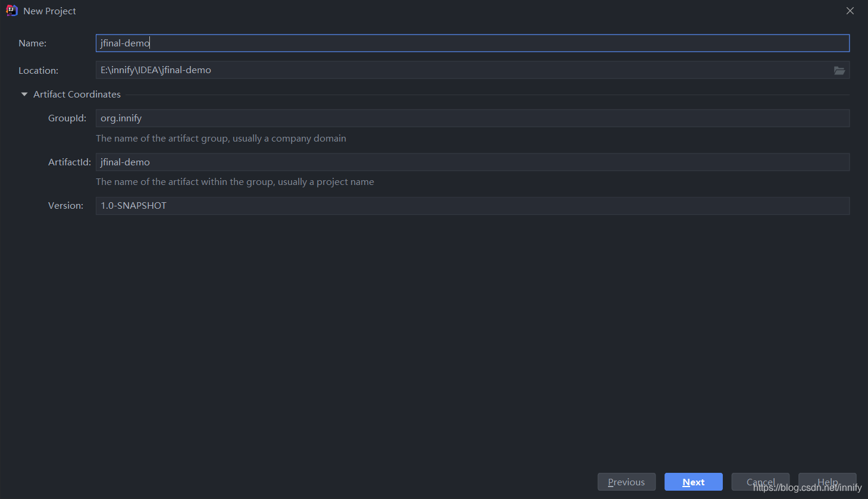Click the Name: label
This screenshot has width=868, height=499.
pyautogui.click(x=32, y=43)
